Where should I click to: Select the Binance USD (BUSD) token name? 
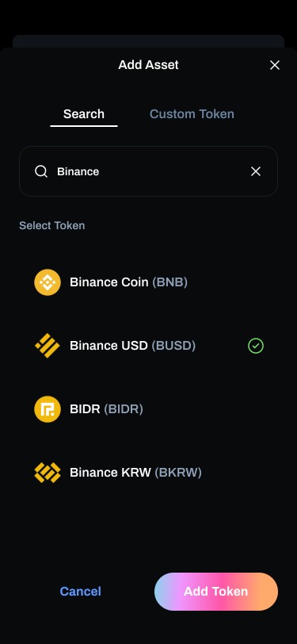pyautogui.click(x=132, y=346)
